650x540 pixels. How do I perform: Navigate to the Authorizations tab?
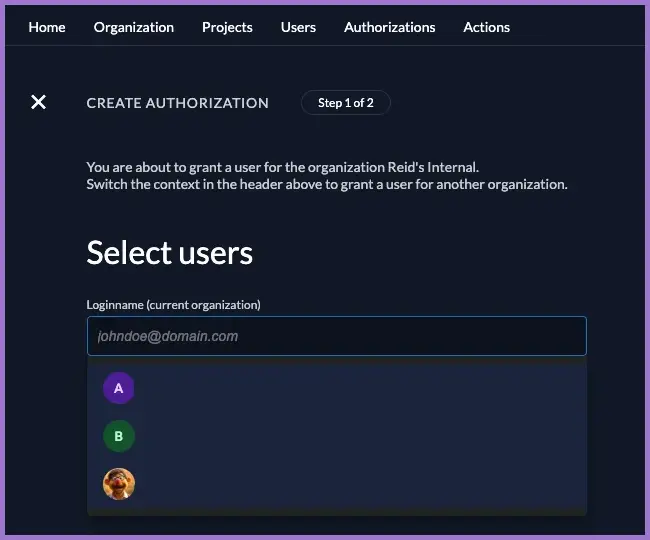click(389, 27)
